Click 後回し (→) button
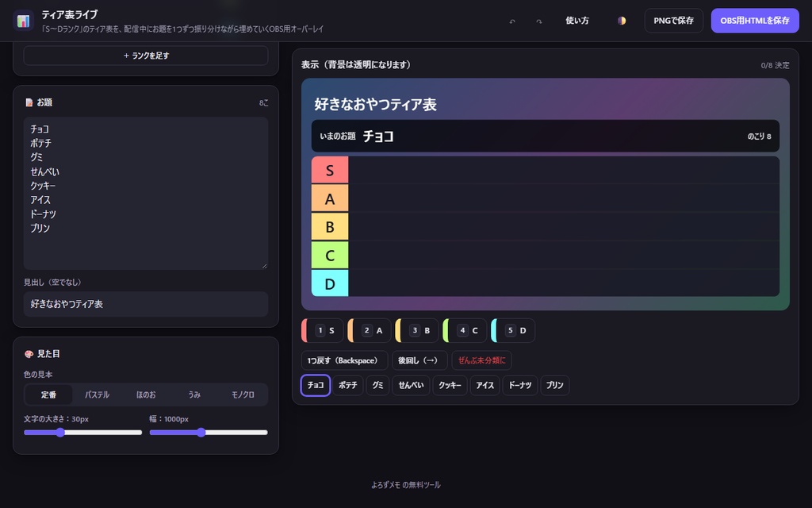The image size is (812, 508). tap(419, 360)
